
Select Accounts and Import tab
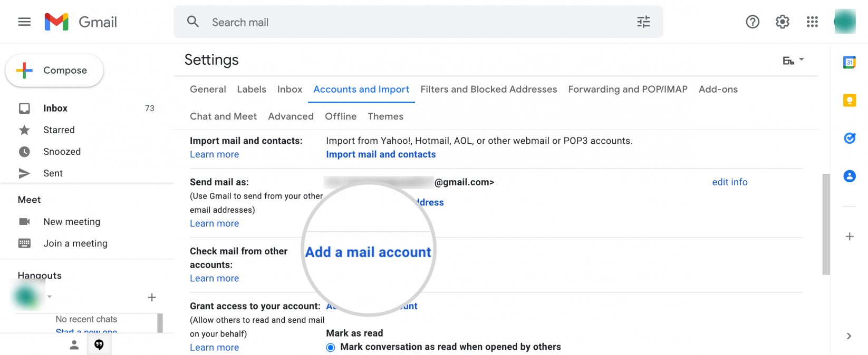click(361, 89)
